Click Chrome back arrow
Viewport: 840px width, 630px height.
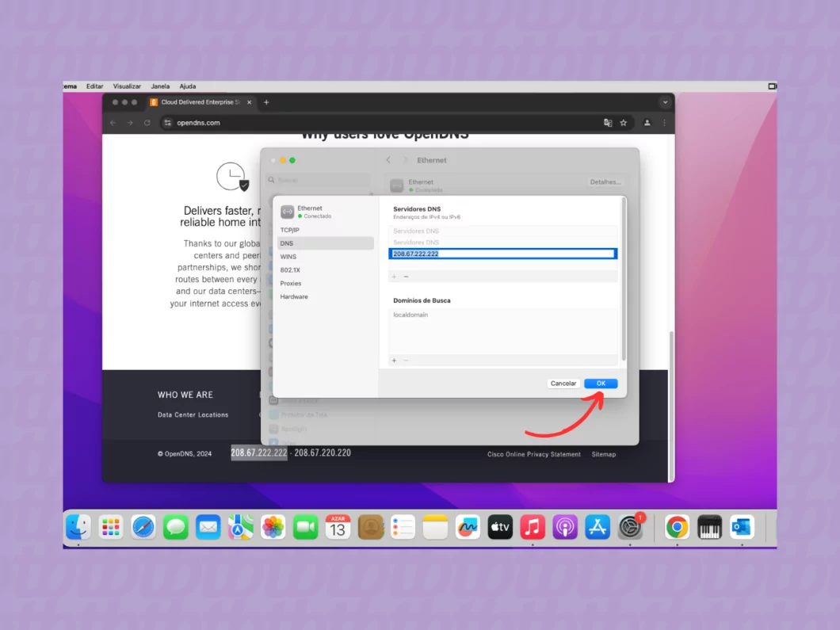coord(113,123)
